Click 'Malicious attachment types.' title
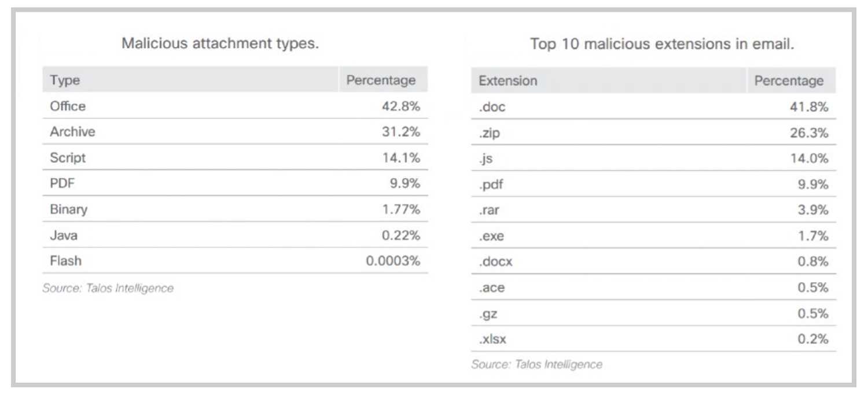This screenshot has height=396, width=868. tap(220, 43)
